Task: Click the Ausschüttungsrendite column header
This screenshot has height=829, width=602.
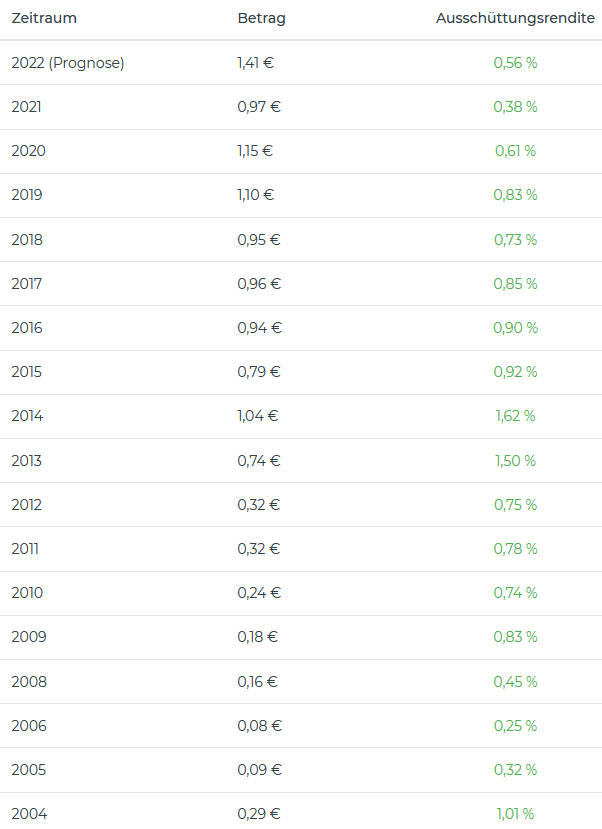Action: click(x=515, y=19)
